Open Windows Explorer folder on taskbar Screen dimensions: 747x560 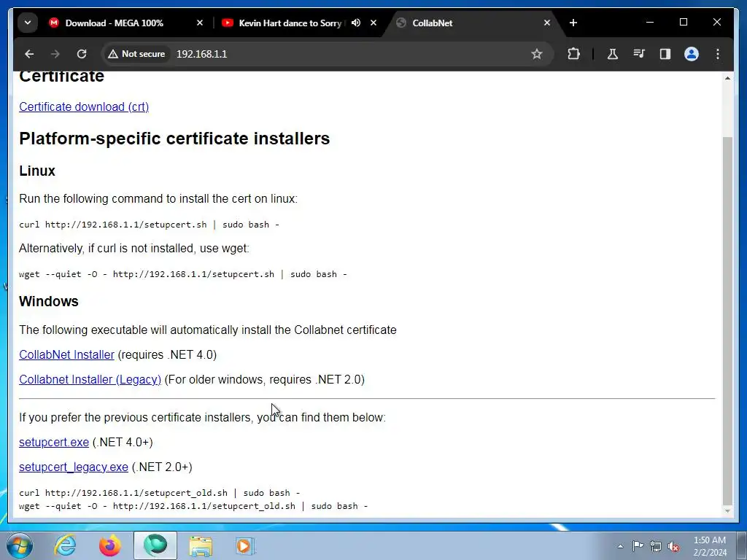pyautogui.click(x=201, y=545)
